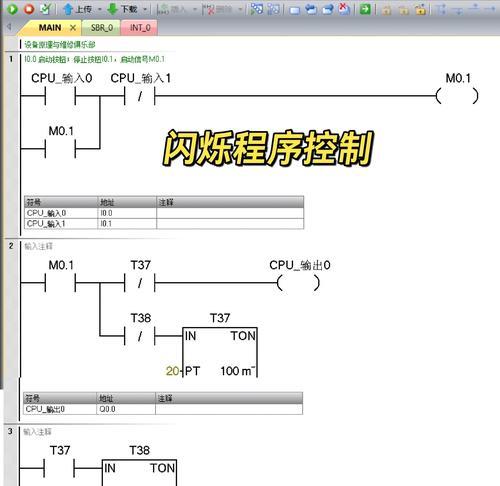Click the tab scroll left arrow
The image size is (500, 486).
[9, 27]
